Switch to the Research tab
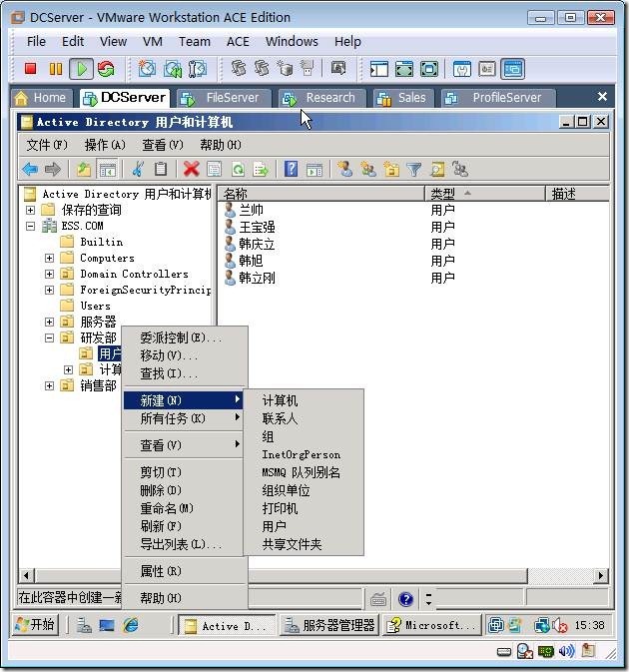This screenshot has height=672, width=629. (321, 98)
